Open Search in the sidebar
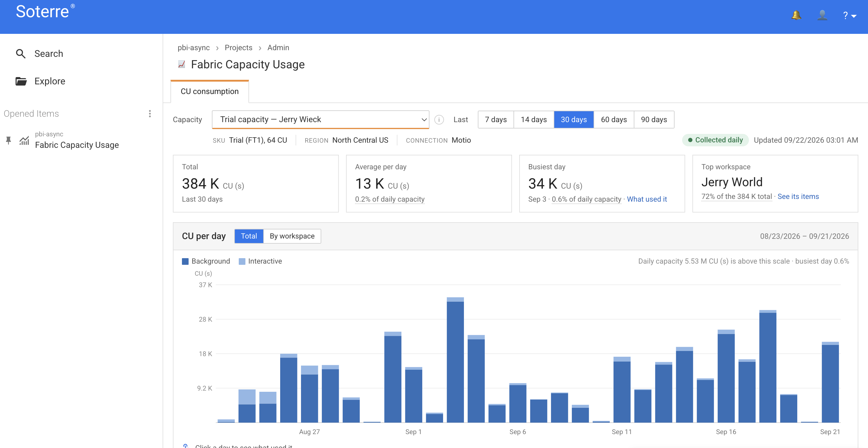Image resolution: width=868 pixels, height=448 pixels. click(x=49, y=54)
